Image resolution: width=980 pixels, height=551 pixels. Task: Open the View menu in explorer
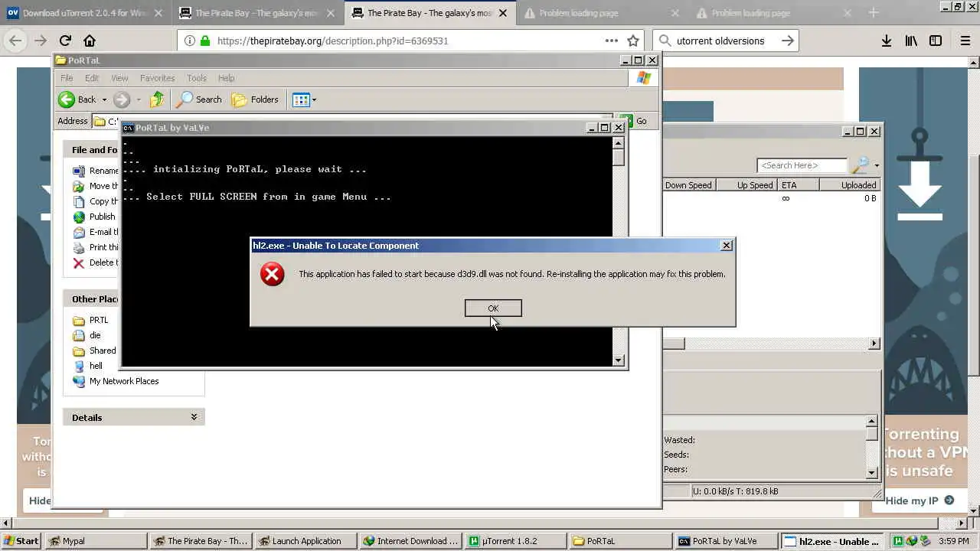119,78
